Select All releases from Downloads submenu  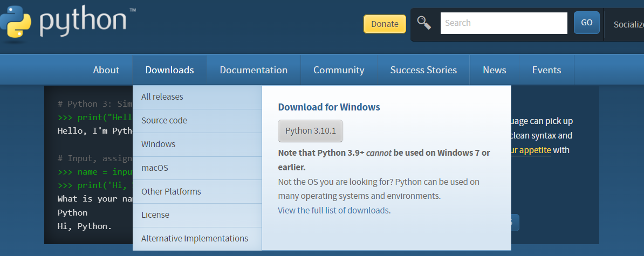[x=197, y=97]
